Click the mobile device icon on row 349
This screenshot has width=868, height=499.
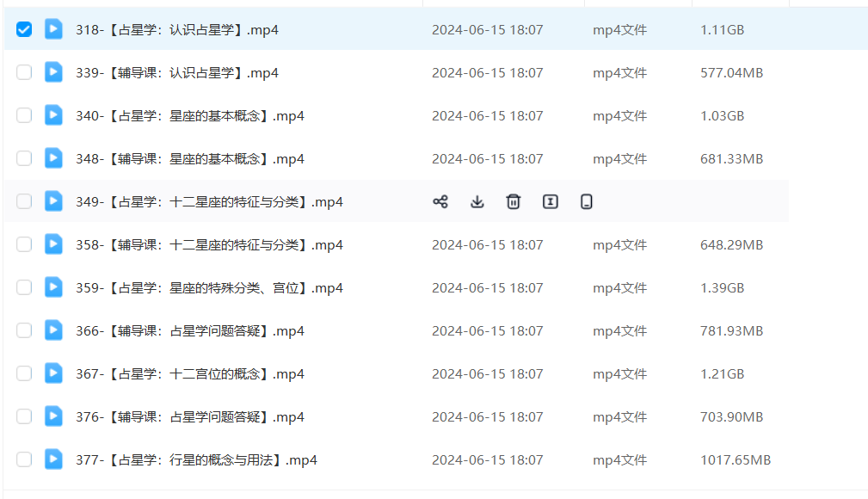pos(587,202)
